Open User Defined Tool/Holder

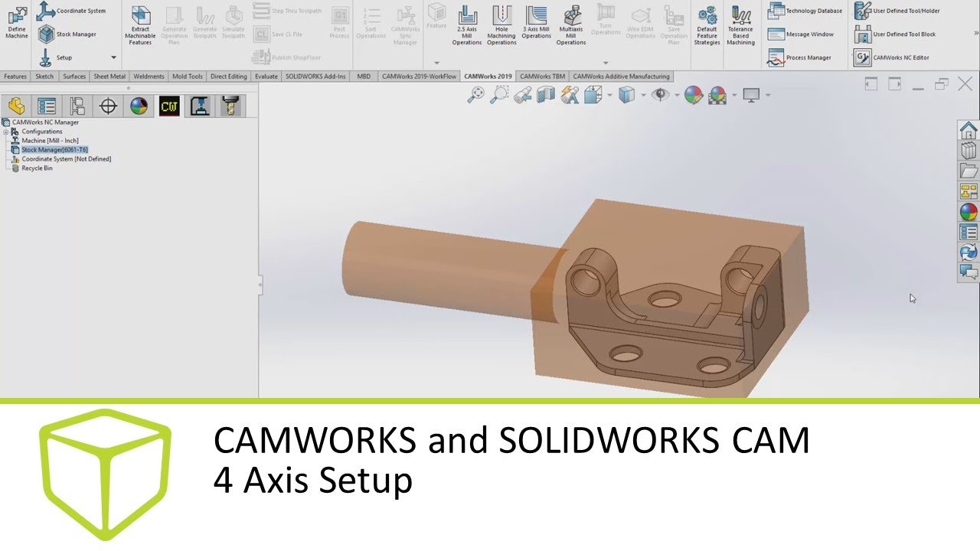pyautogui.click(x=897, y=11)
